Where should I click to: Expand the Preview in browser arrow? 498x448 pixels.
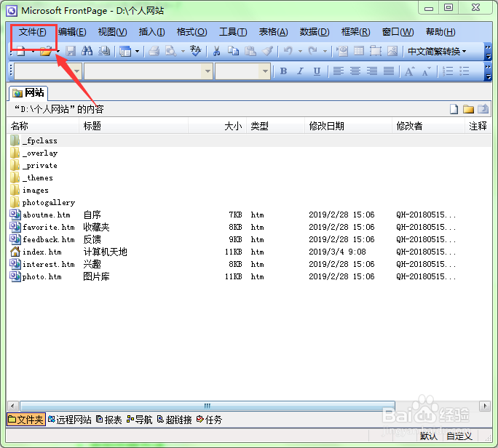[x=183, y=51]
